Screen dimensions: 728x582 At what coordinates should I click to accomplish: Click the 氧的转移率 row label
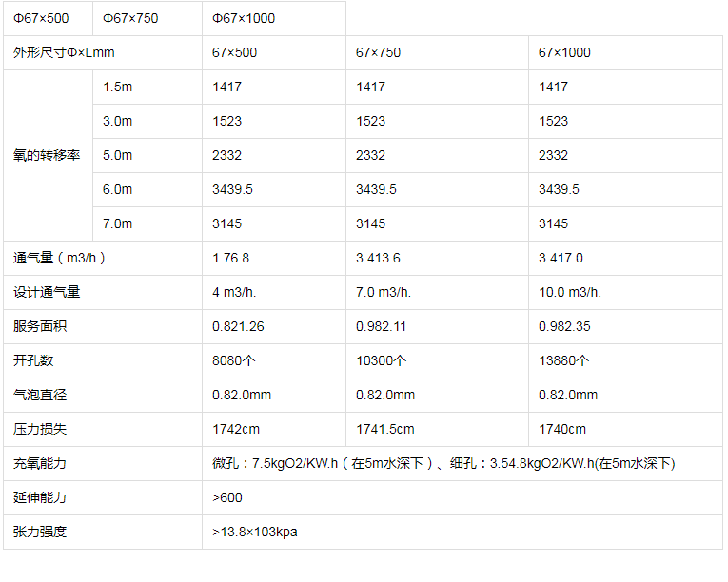(48, 155)
